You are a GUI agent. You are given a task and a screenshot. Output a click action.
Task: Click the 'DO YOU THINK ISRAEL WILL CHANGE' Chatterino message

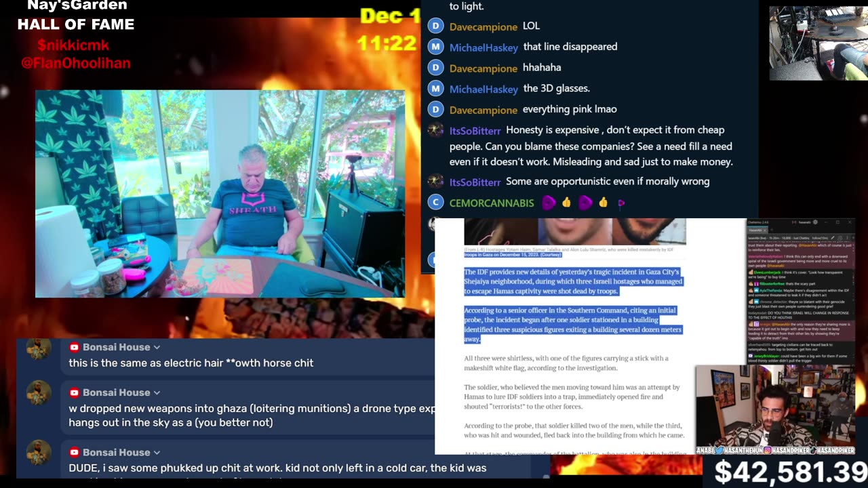799,315
